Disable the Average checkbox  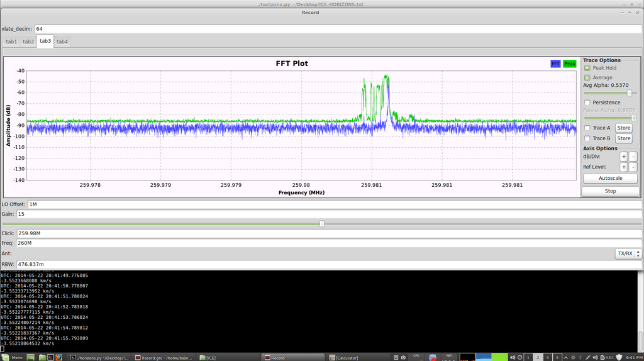tap(587, 77)
